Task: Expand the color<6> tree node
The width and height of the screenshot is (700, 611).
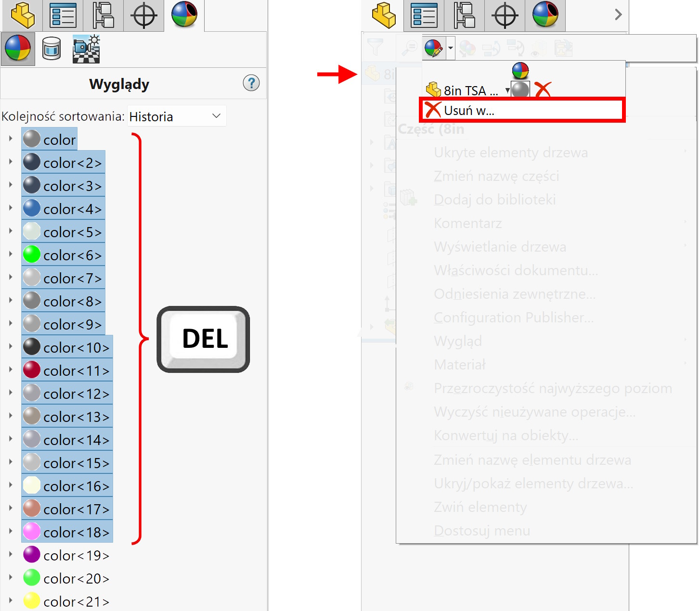Action: coord(11,254)
